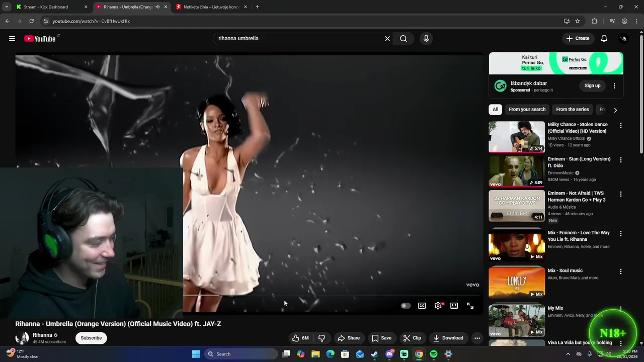Click the address bar URL

pos(91,21)
